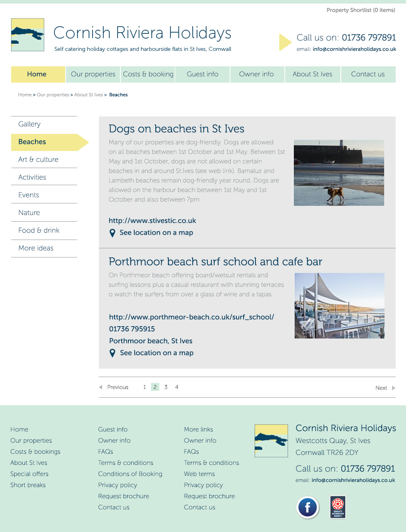Click the cafe terrace photo
406x532 pixels.
pyautogui.click(x=339, y=306)
